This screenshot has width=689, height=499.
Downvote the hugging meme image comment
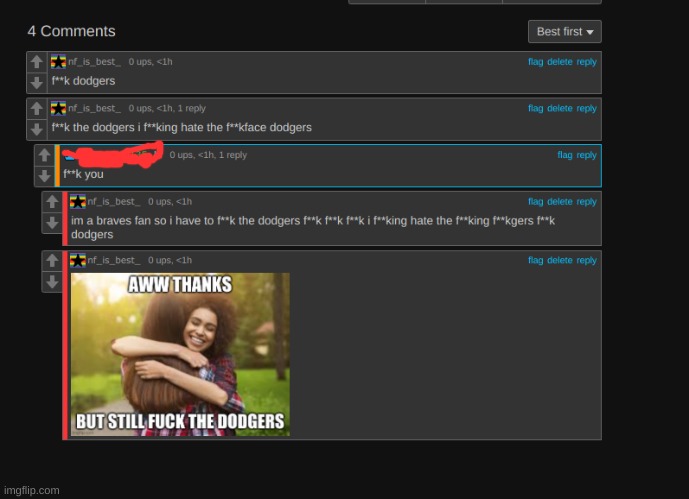[x=52, y=282]
